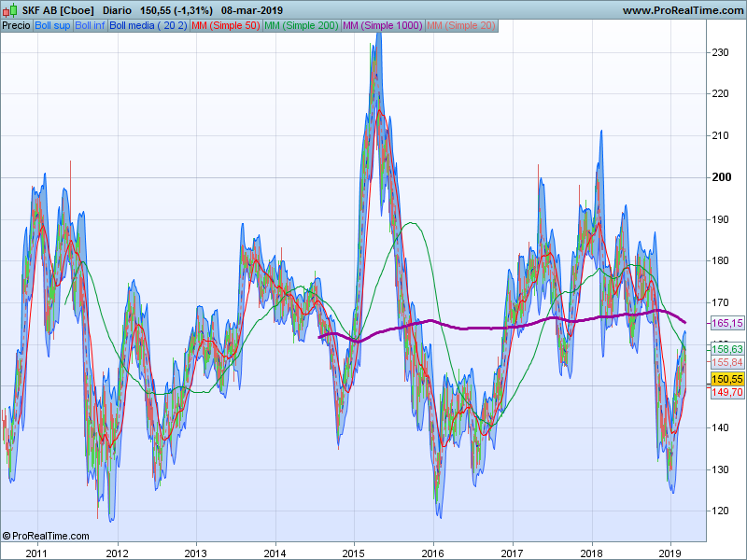Click the 140 price axis label
The height and width of the screenshot is (560, 747).
(720, 427)
